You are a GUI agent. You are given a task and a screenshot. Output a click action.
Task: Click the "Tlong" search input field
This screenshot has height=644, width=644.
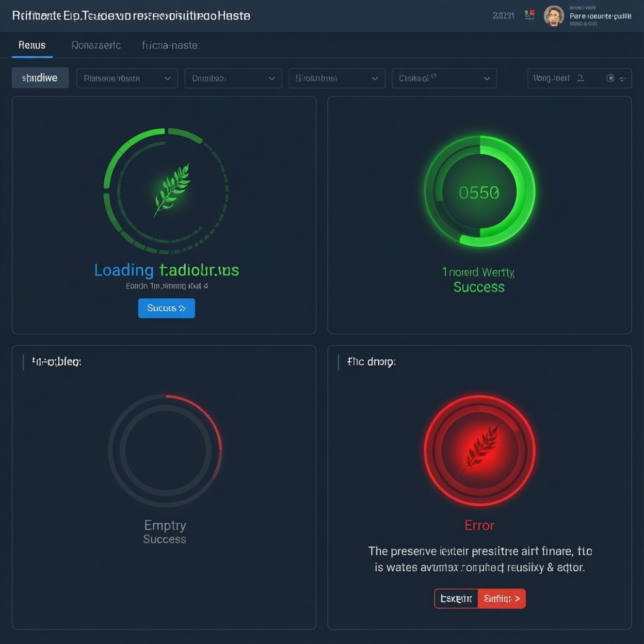[580, 78]
